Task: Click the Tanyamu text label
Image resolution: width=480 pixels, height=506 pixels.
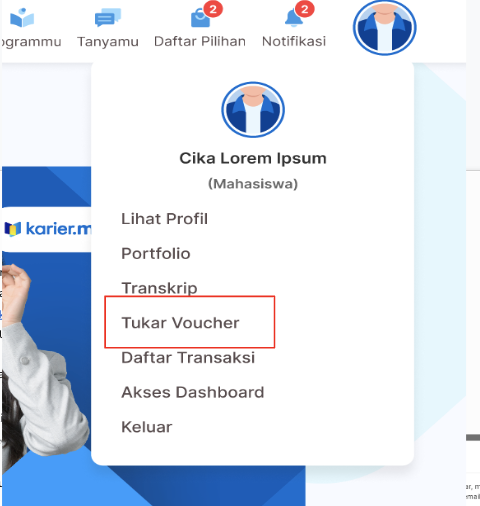Action: [x=108, y=42]
